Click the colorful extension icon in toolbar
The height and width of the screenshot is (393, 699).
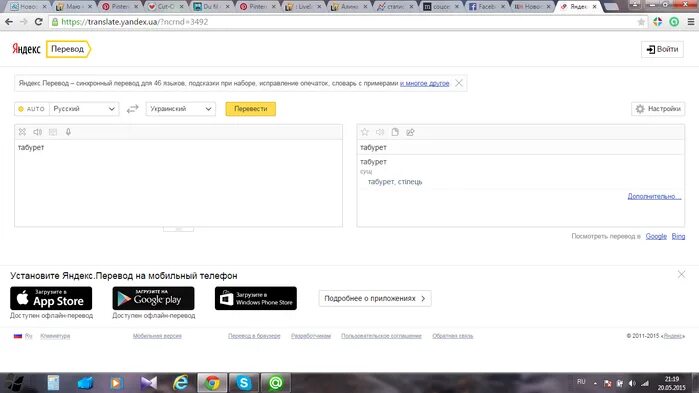tap(658, 22)
